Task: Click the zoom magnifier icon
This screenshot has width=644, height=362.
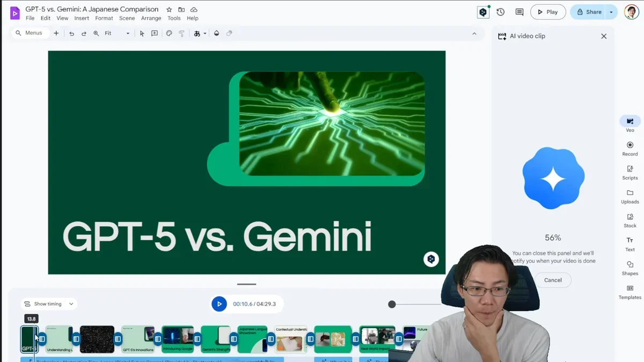Action: pyautogui.click(x=96, y=33)
